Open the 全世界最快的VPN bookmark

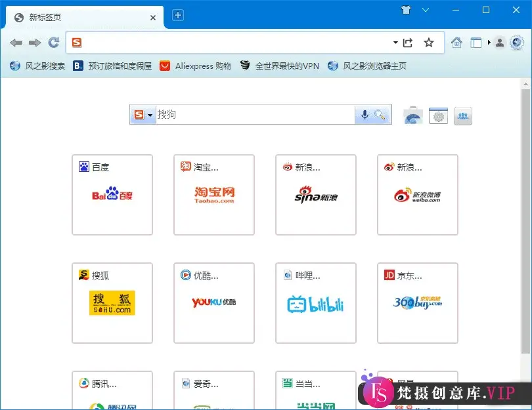(x=280, y=66)
